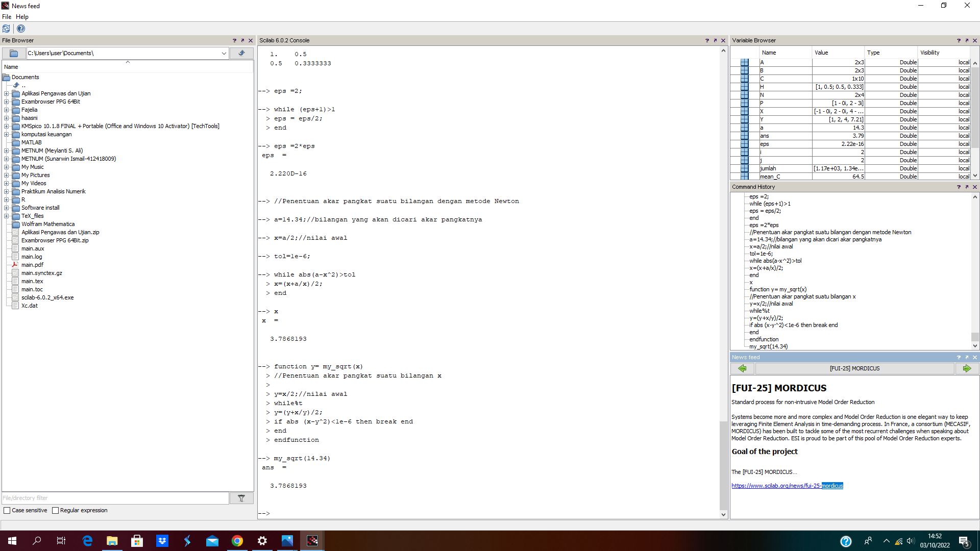
Task: Open File Explorer from taskbar
Action: tap(112, 541)
